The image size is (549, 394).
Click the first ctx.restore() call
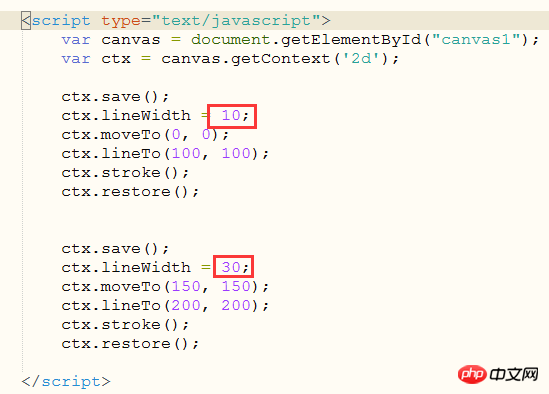pyautogui.click(x=130, y=191)
